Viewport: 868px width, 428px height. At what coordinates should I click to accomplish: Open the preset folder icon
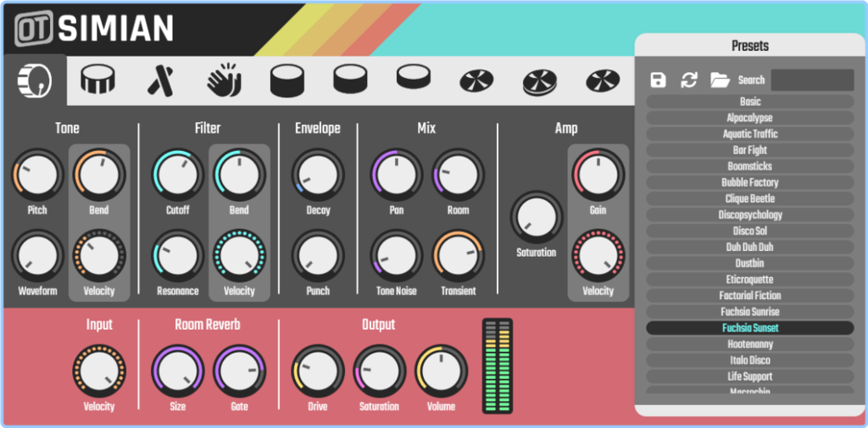721,80
